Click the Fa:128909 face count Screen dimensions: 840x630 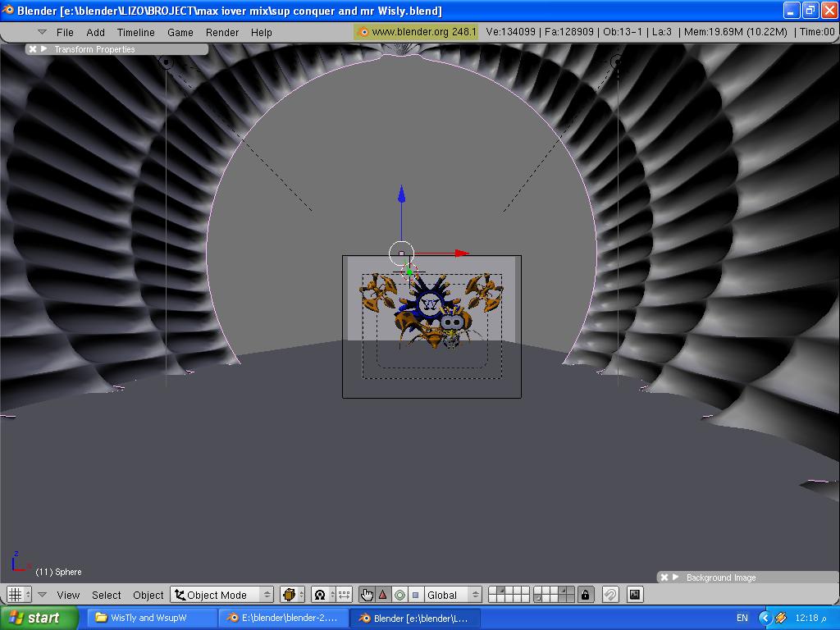[569, 32]
